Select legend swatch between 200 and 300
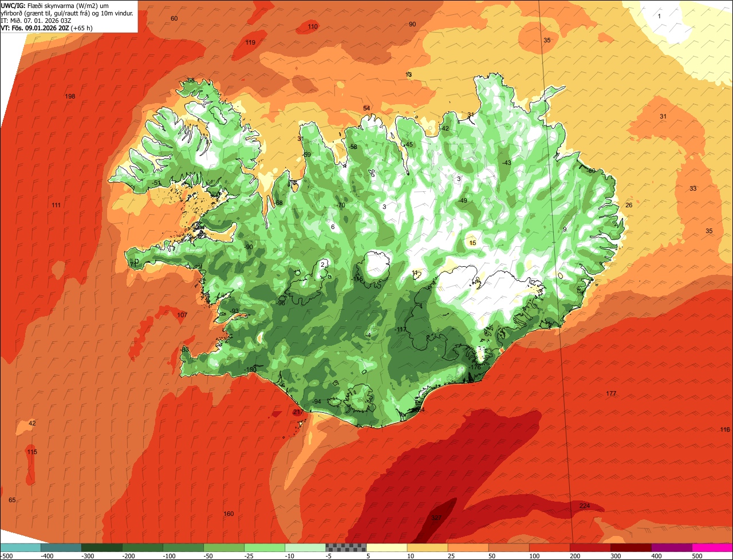The width and height of the screenshot is (733, 560). (590, 547)
